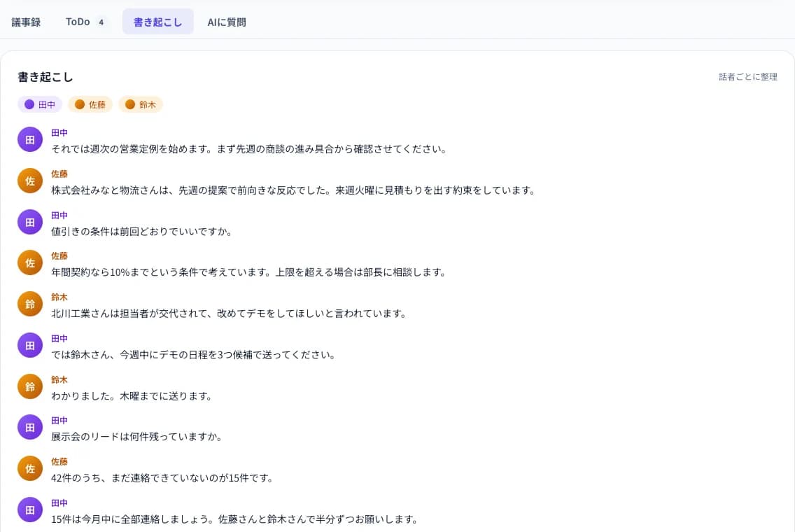The width and height of the screenshot is (795, 532).
Task: Select text では鈴木さん、今週中にデモの日程
Action: coord(193,354)
